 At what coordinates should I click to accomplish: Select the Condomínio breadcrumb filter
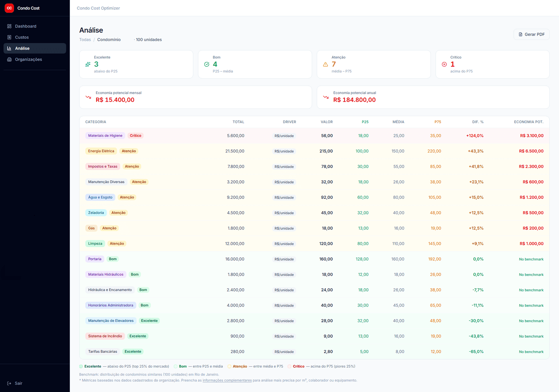109,40
